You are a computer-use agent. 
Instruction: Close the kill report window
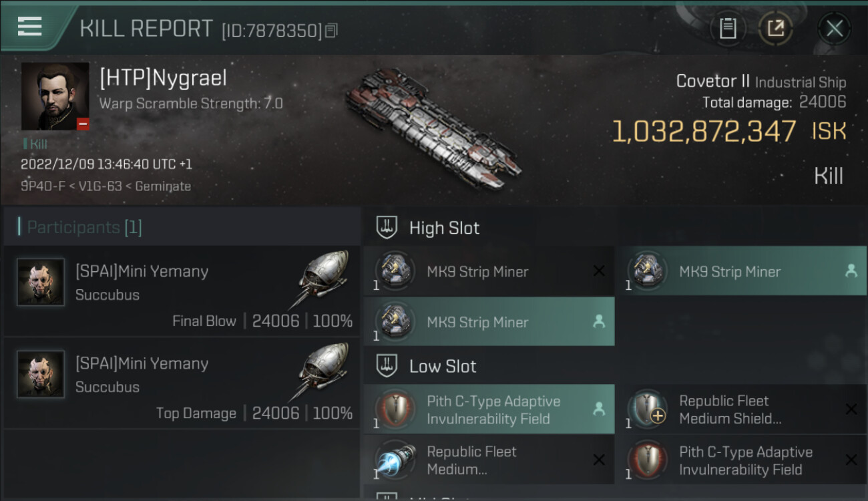[834, 28]
